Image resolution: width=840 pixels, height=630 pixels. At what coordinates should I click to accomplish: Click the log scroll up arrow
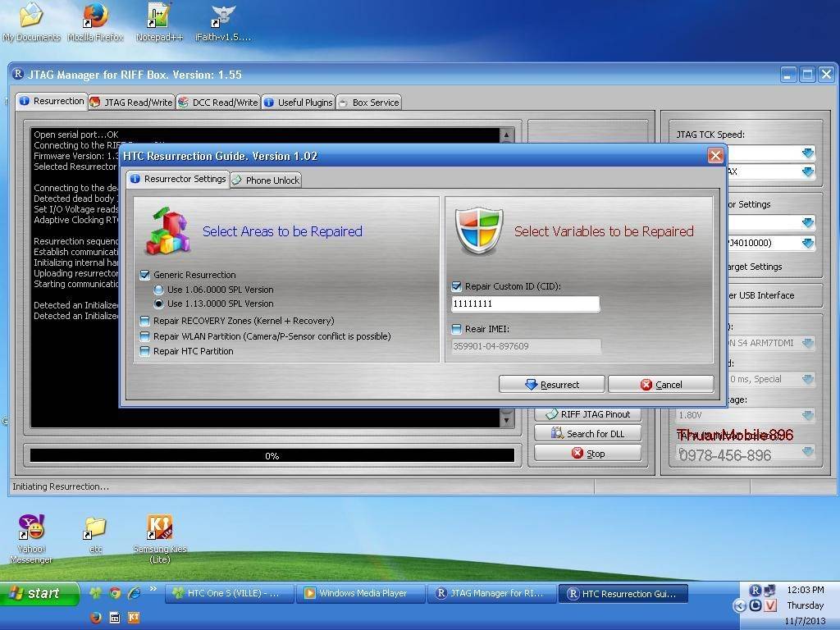tap(506, 135)
